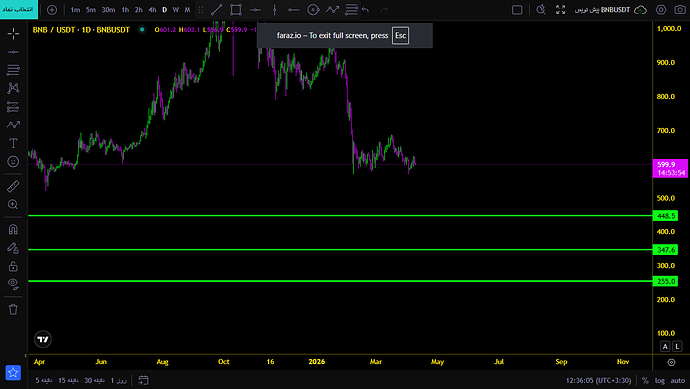Open the time axis settings gear
Image resolution: width=690 pixels, height=389 pixels.
[x=671, y=362]
